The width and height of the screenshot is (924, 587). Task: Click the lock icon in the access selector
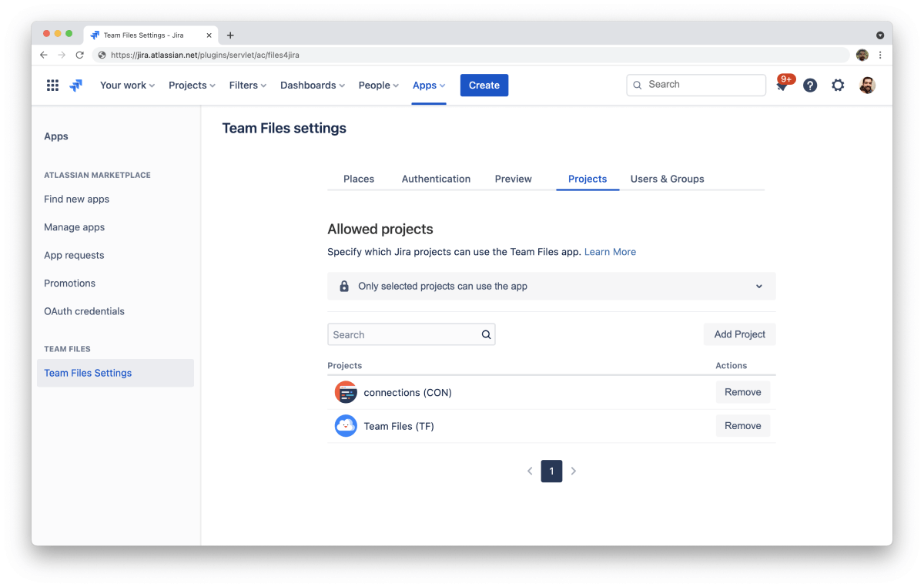click(344, 286)
